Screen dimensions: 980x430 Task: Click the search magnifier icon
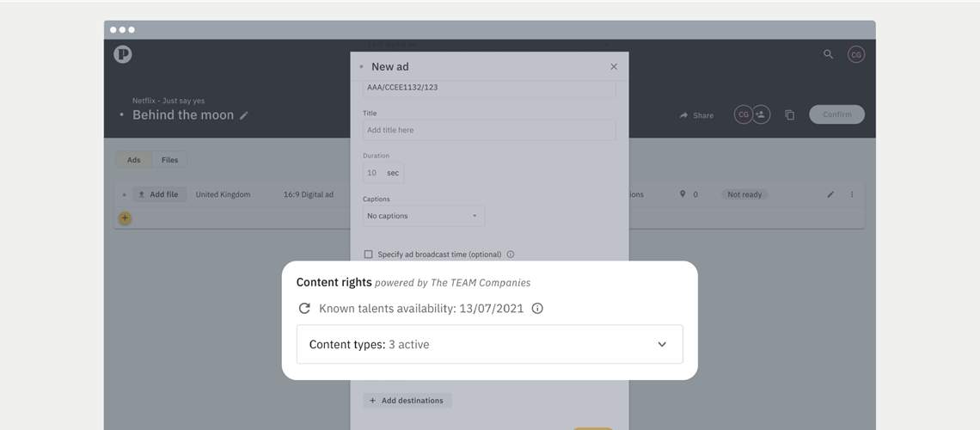828,54
